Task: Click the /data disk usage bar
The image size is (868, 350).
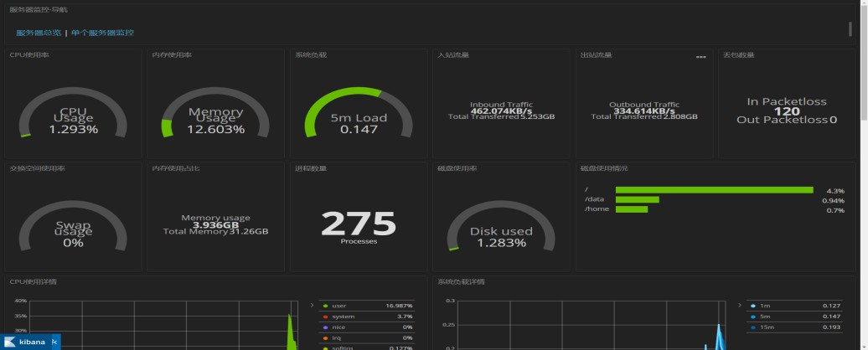Action: click(637, 199)
